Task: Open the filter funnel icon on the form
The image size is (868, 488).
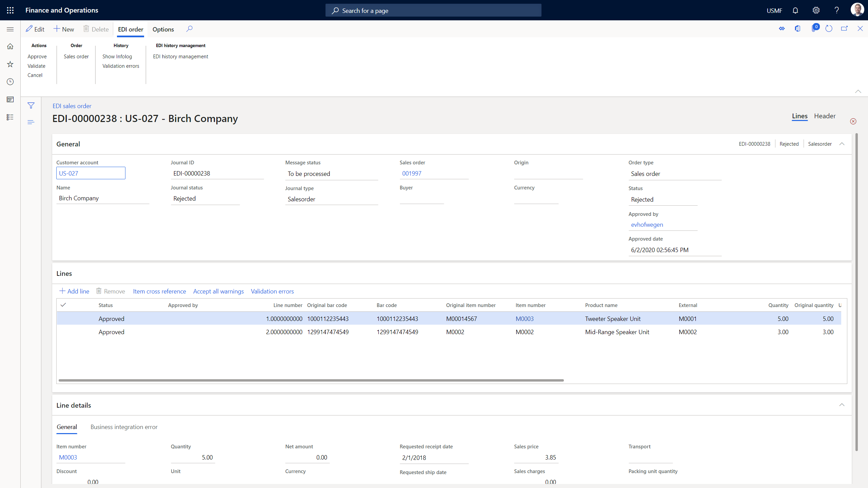Action: 31,105
